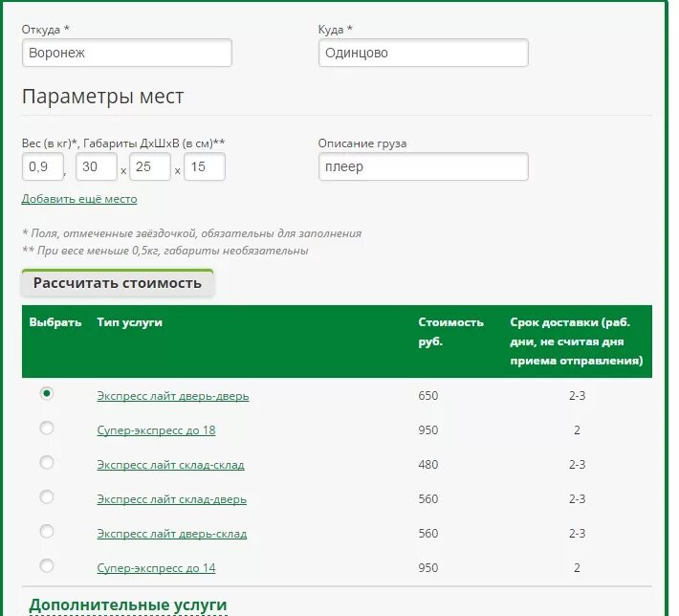The height and width of the screenshot is (616, 679).
Task: Click delivery term 2 for Супер-экспресс до 14
Action: tap(577, 568)
